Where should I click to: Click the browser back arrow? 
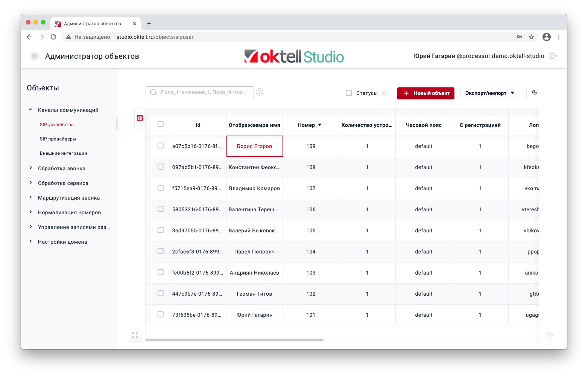click(x=29, y=37)
